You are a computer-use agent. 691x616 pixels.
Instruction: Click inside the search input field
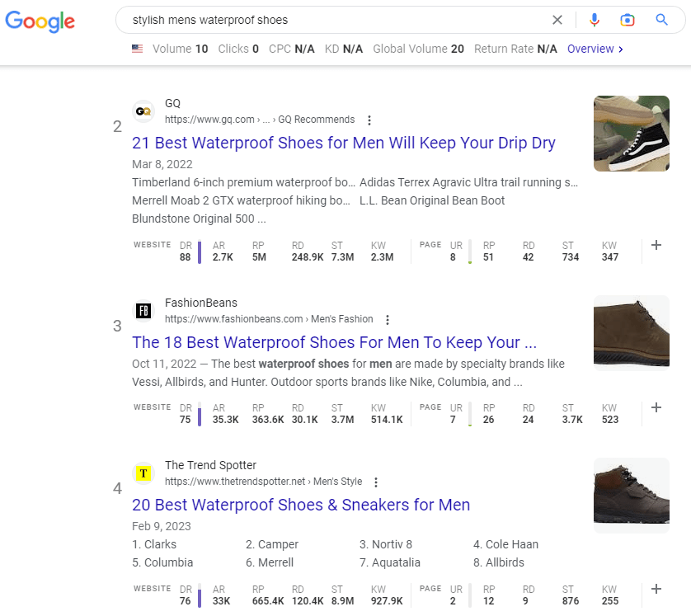click(x=330, y=20)
